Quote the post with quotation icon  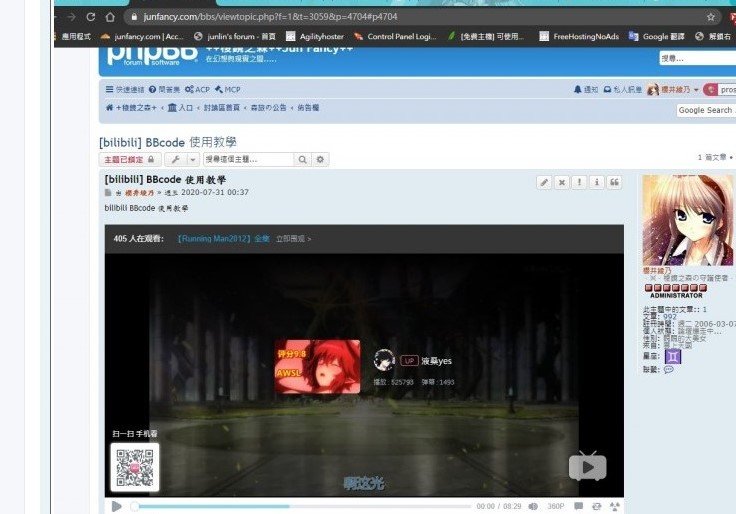coord(614,182)
